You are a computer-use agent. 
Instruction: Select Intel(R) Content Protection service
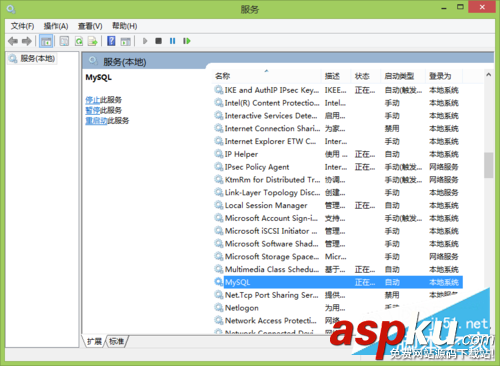pyautogui.click(x=338, y=103)
